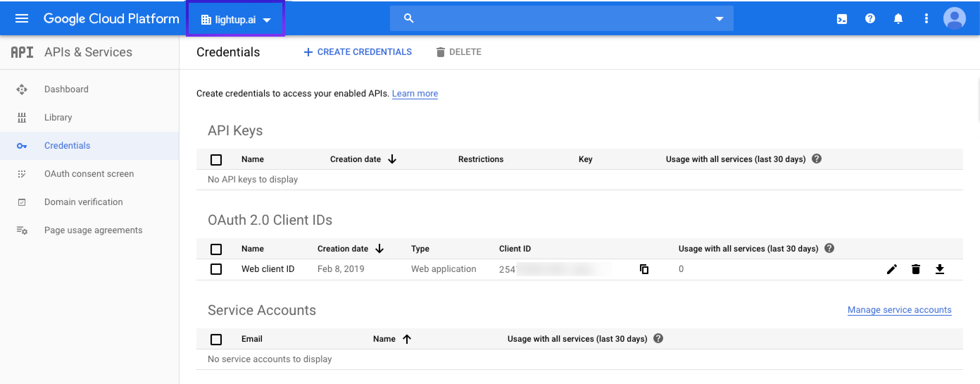980x384 pixels.
Task: Expand the search bar dropdown arrow
Action: 719,19
